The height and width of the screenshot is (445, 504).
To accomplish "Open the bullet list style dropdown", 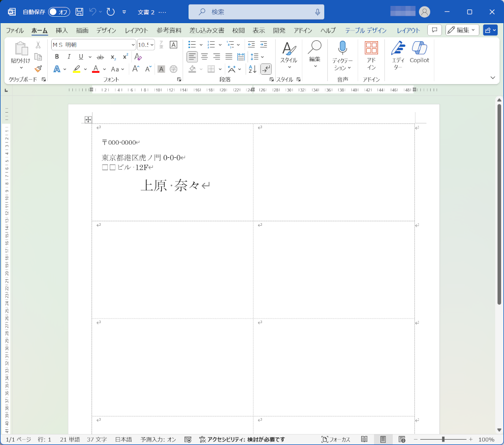I will coord(201,45).
